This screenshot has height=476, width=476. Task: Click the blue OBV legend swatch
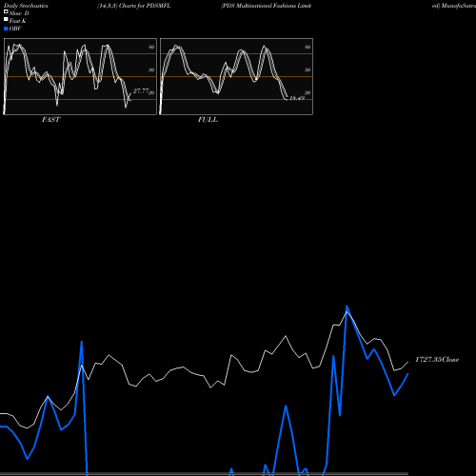click(x=6, y=29)
